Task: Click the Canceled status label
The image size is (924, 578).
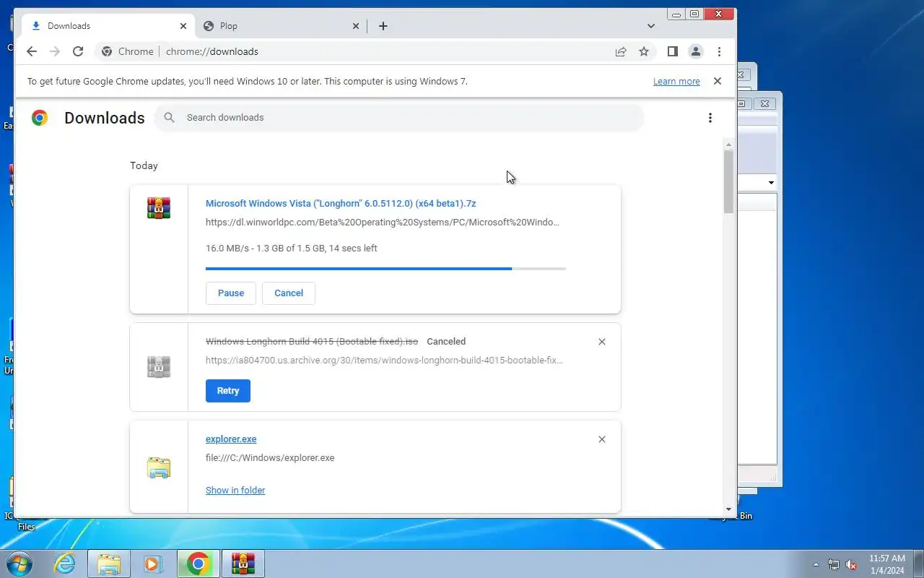Action: tap(446, 342)
